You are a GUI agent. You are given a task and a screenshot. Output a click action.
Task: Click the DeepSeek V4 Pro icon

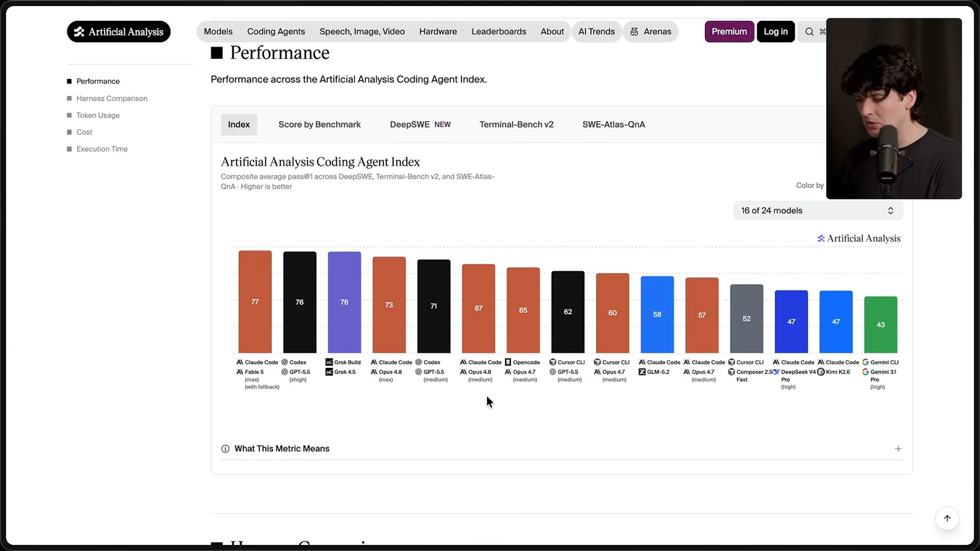776,372
